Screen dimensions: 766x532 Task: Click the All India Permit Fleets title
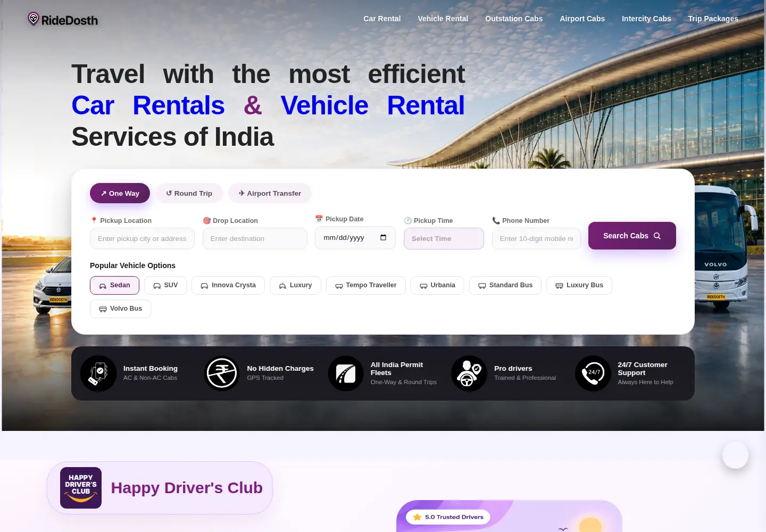point(397,369)
